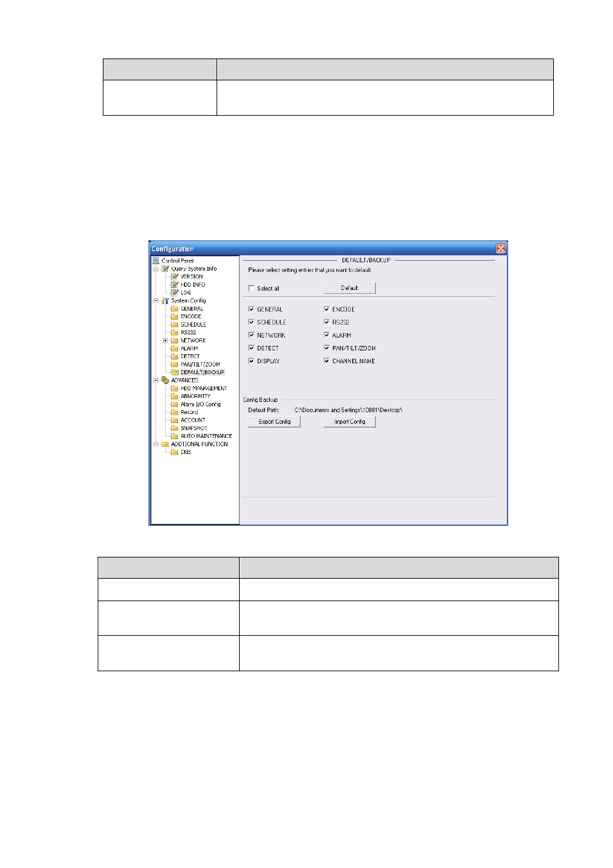Screen dimensions: 613x868
Task: Click the ADVANCED gears icon
Action: click(165, 380)
